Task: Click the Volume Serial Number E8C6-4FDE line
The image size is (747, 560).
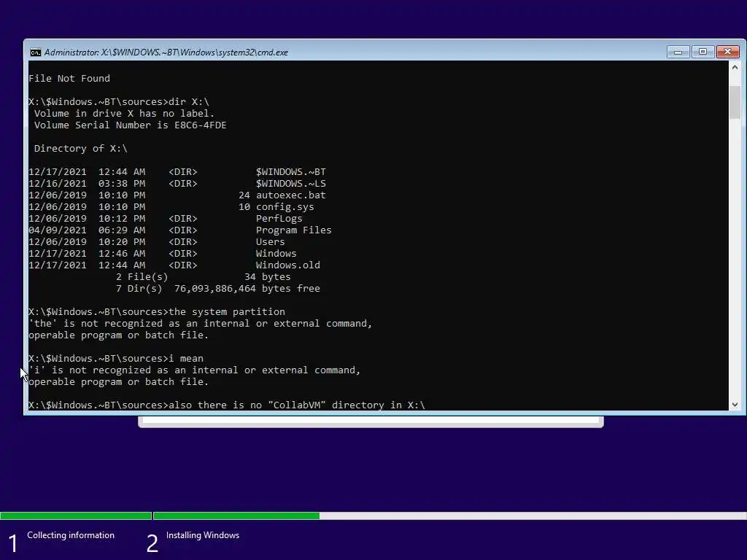Action: pos(130,125)
